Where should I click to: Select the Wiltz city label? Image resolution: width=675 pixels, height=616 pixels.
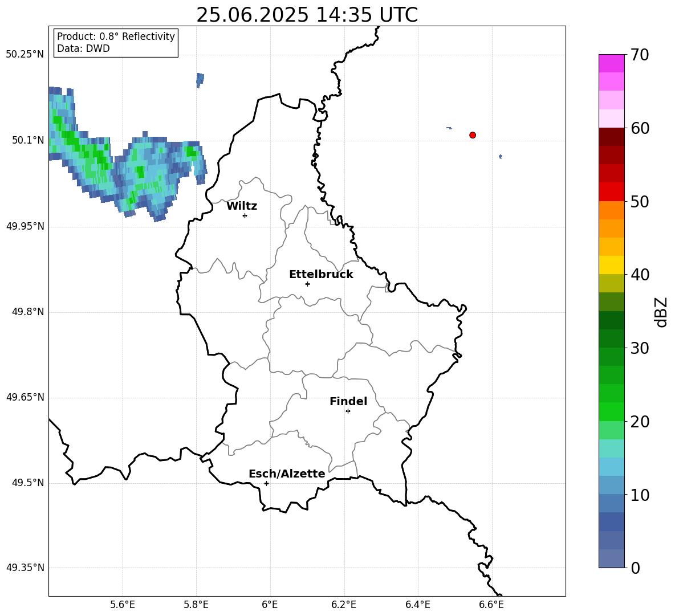coord(242,206)
